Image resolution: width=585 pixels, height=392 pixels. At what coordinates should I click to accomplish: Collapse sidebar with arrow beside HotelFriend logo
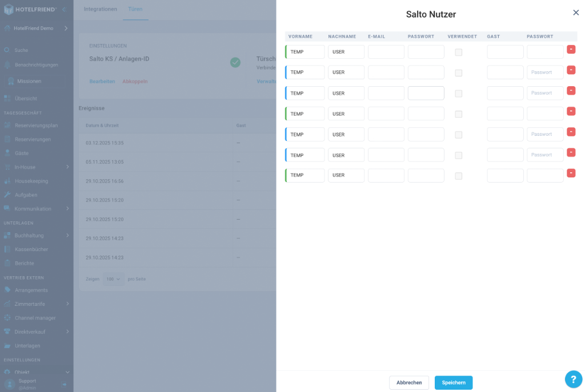tap(64, 9)
